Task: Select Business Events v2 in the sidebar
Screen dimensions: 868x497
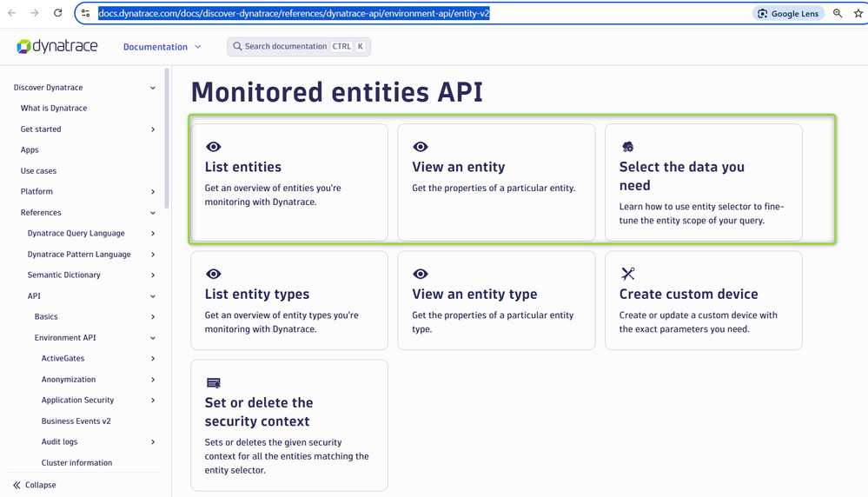Action: tap(76, 421)
